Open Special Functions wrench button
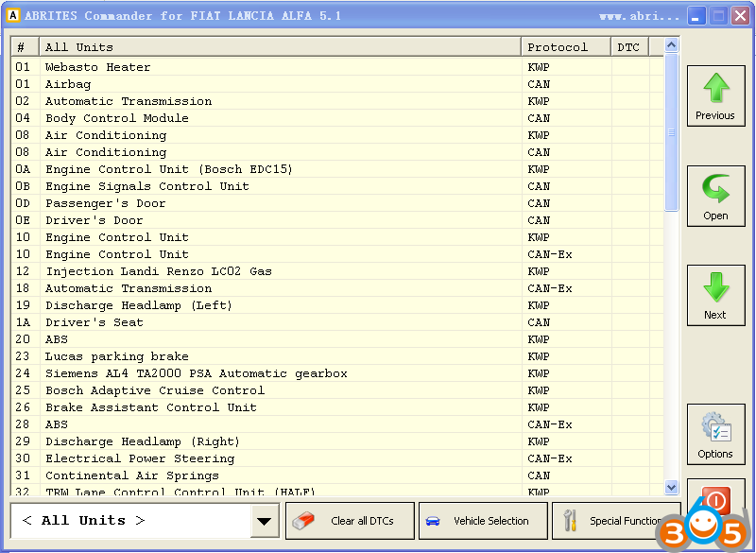The width and height of the screenshot is (756, 553). click(614, 521)
